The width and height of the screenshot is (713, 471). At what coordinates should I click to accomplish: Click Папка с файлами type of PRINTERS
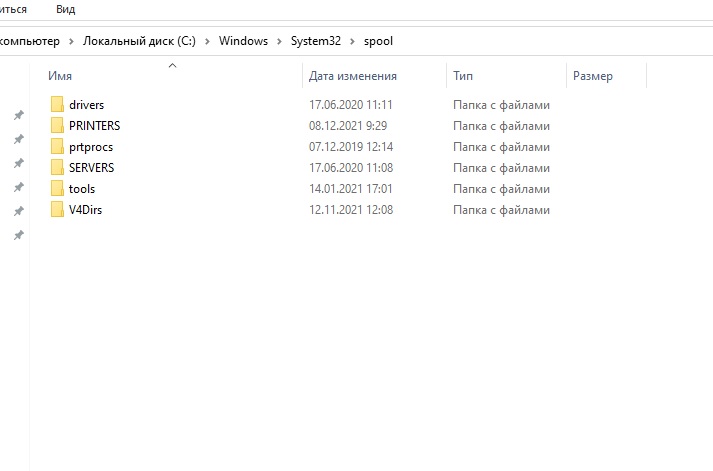click(502, 126)
